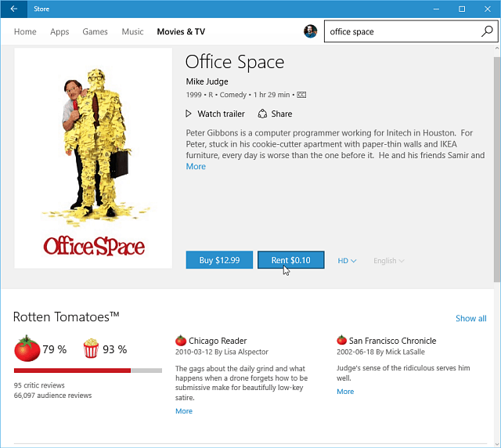The width and height of the screenshot is (501, 448).
Task: Close the Store window
Action: click(487, 9)
